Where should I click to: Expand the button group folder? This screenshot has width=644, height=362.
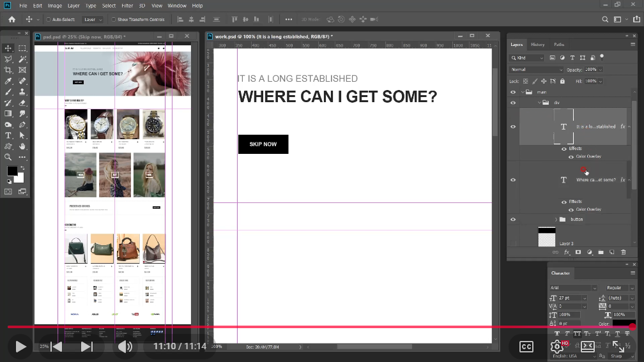pyautogui.click(x=556, y=220)
